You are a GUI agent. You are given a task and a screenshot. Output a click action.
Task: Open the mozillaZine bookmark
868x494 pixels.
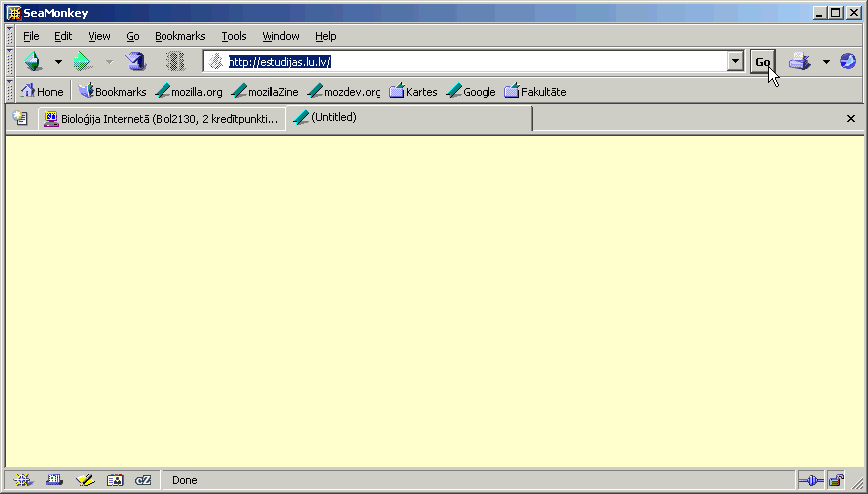pos(266,91)
